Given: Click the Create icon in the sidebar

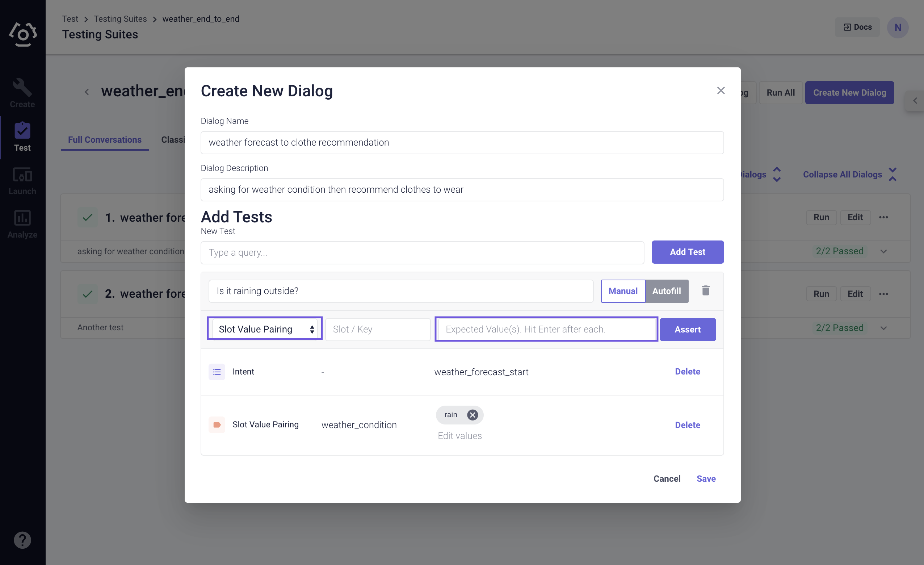Looking at the screenshot, I should [22, 87].
